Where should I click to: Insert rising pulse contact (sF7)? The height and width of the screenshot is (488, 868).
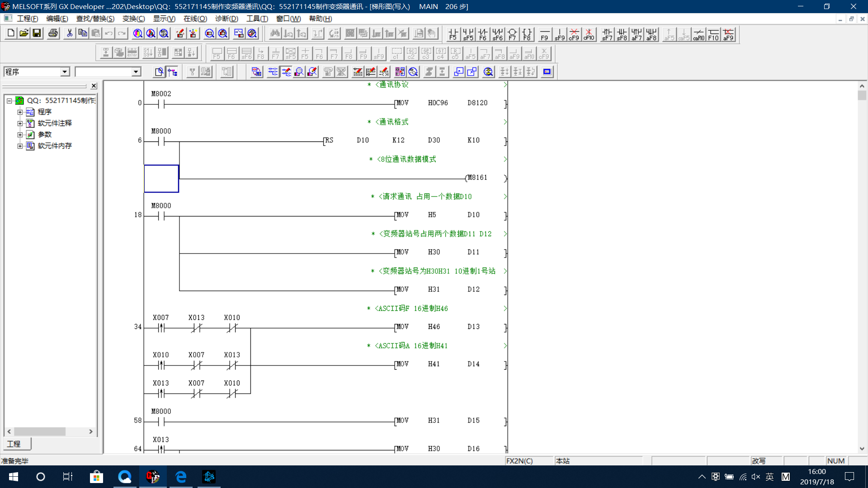[607, 34]
